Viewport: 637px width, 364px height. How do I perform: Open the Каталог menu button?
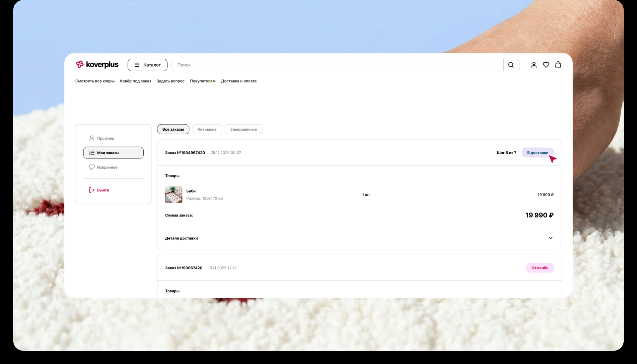pos(147,65)
